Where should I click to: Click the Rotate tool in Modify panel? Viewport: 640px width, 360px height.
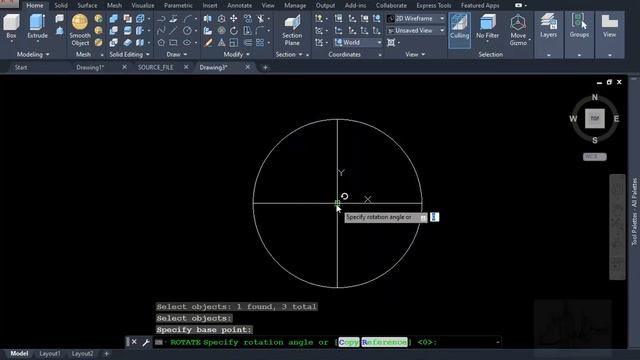[x=233, y=31]
